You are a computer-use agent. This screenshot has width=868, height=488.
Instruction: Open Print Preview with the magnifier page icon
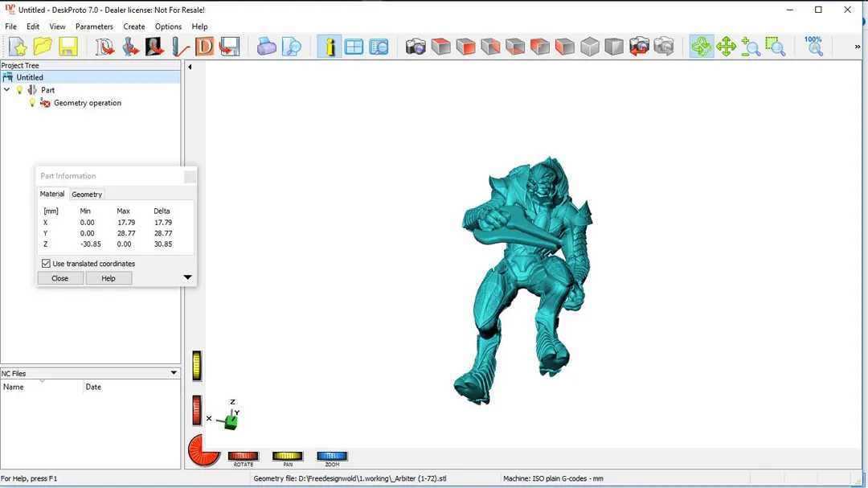(291, 47)
